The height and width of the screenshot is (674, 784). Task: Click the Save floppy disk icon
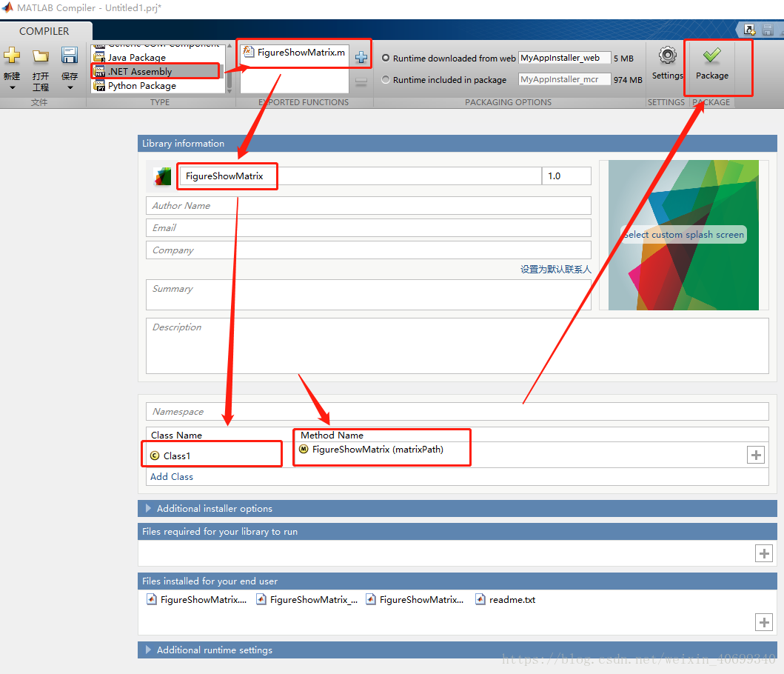click(x=70, y=56)
